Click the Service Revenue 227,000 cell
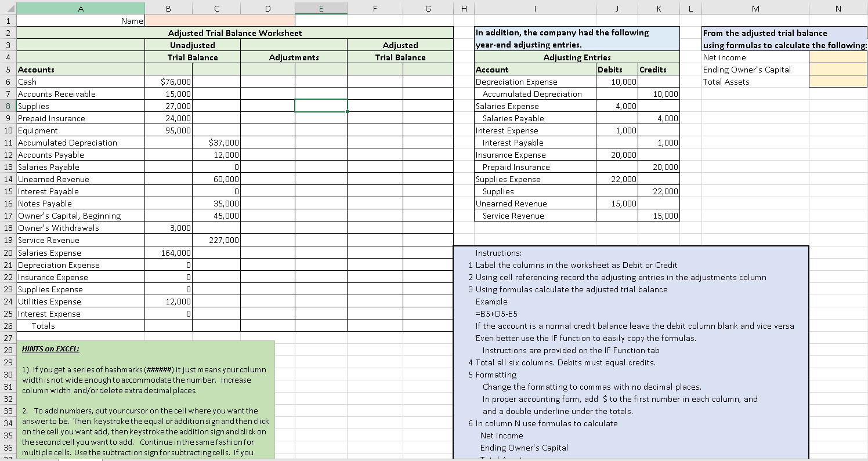Screen dimensions: 868x461 (216, 240)
